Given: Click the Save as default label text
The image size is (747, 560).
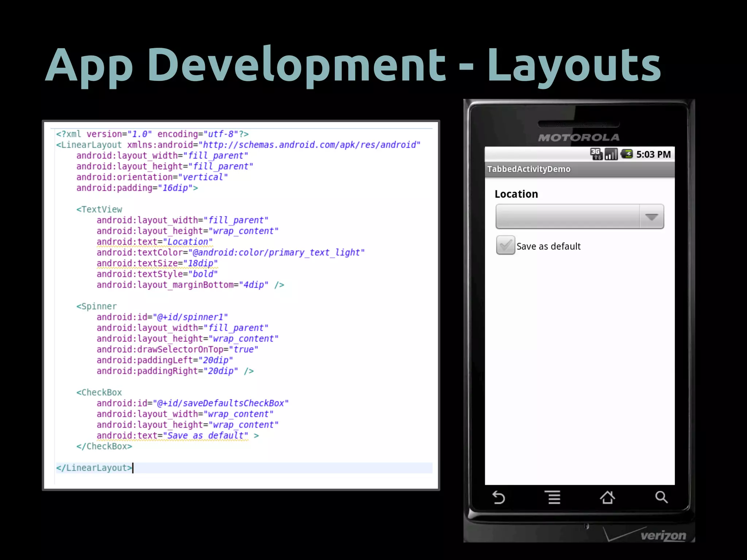Looking at the screenshot, I should (548, 246).
